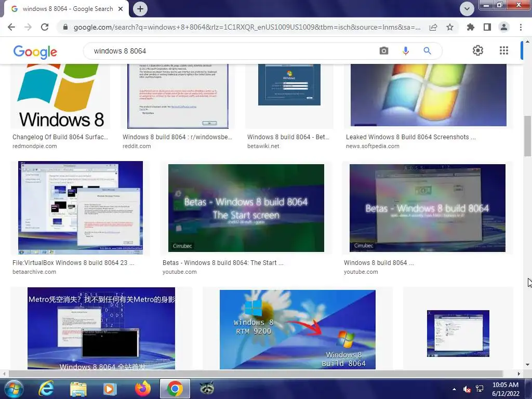This screenshot has height=399, width=532.
Task: Open the small desktop screenshot thumbnail
Action: click(x=458, y=334)
